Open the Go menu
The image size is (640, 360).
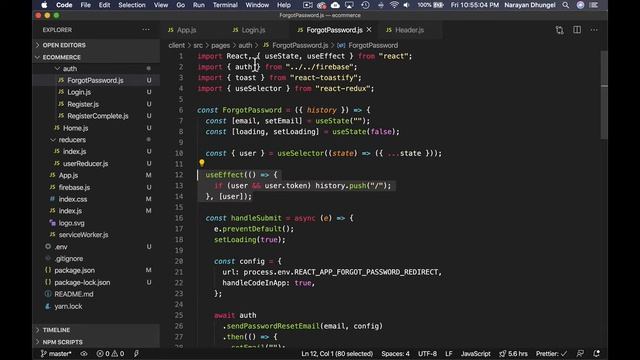coord(180,5)
